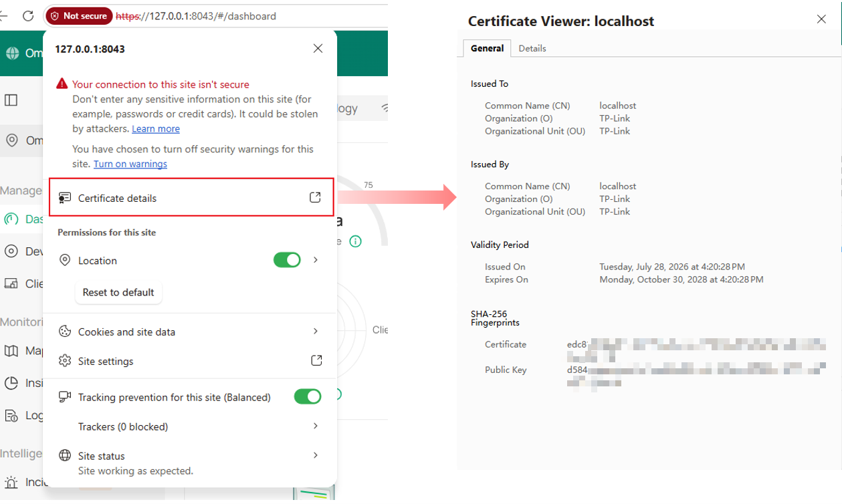Image resolution: width=842 pixels, height=504 pixels.
Task: Expand Location permission chevron
Action: (316, 259)
